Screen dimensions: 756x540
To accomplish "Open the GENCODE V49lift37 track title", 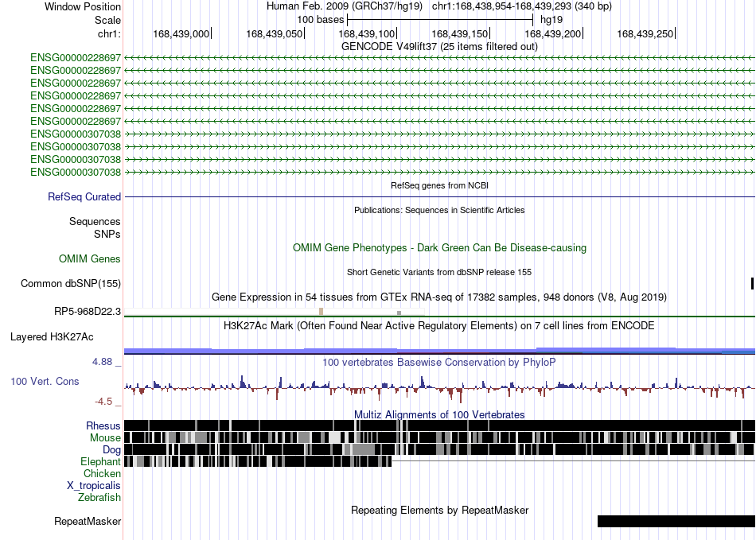I will [x=439, y=47].
